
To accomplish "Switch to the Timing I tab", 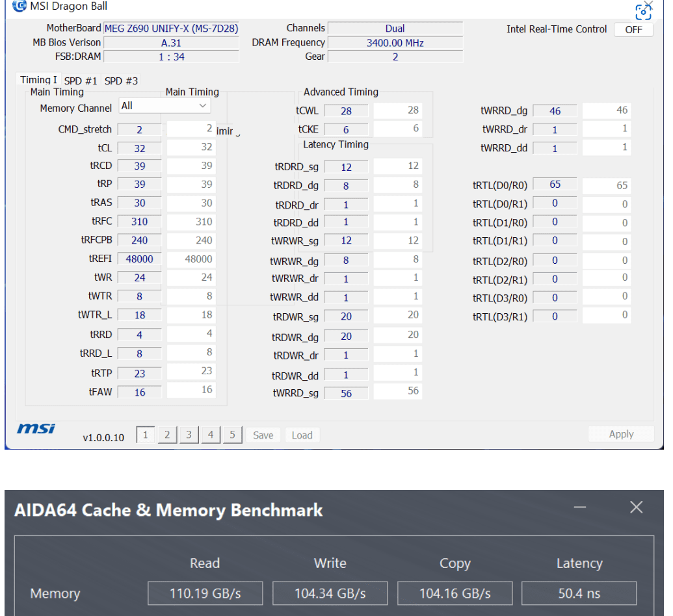I will pos(38,80).
